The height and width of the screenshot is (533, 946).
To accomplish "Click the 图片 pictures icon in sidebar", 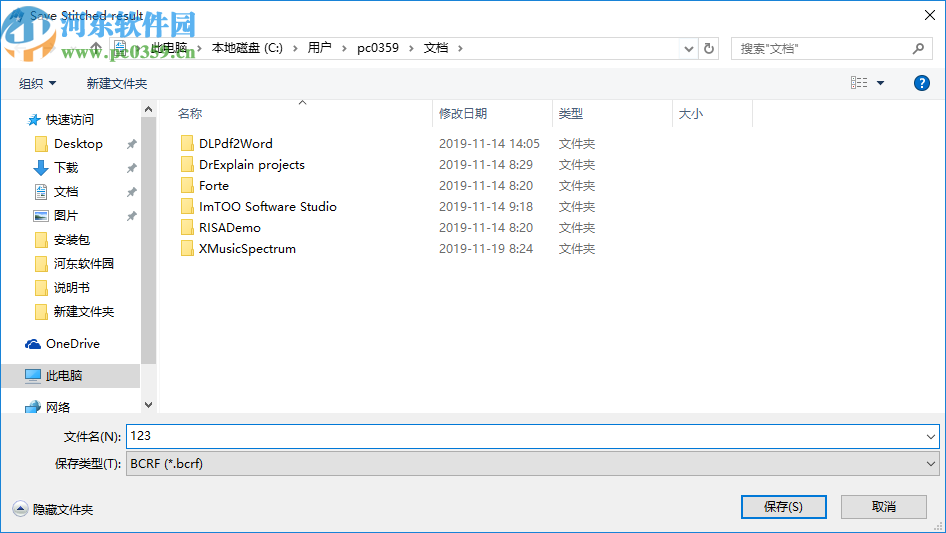I will [41, 215].
